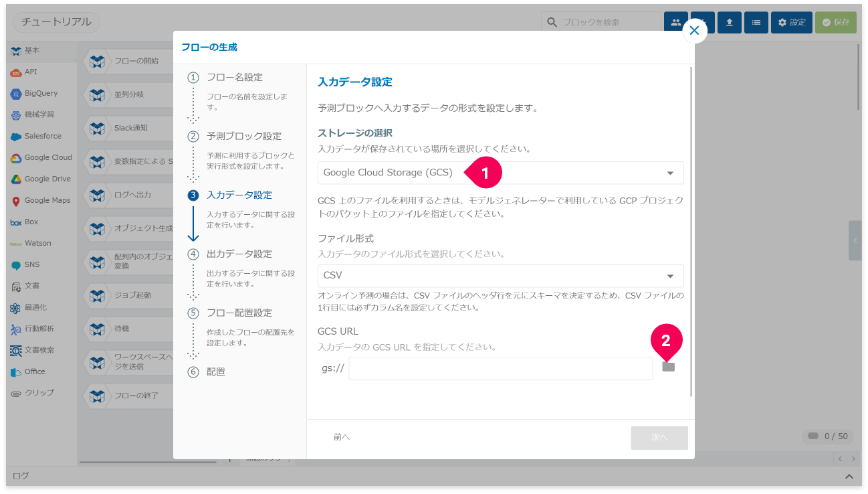Select the 文書検索 category
Image resolution: width=868 pixels, height=494 pixels.
tap(40, 351)
